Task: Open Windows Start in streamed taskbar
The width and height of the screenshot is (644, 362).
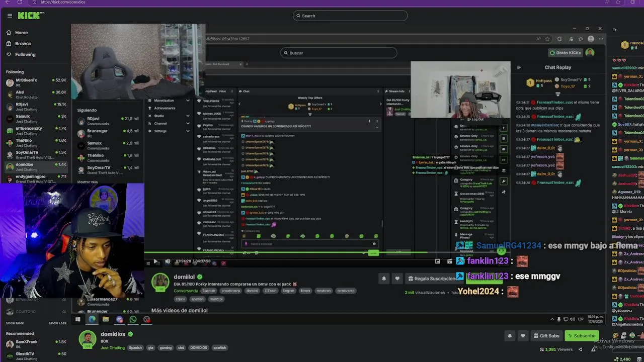Action: click(x=78, y=319)
